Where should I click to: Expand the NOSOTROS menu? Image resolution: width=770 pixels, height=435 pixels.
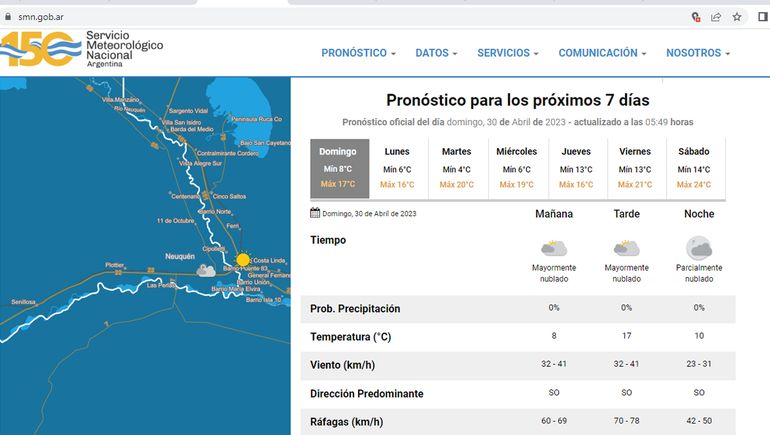coord(698,53)
